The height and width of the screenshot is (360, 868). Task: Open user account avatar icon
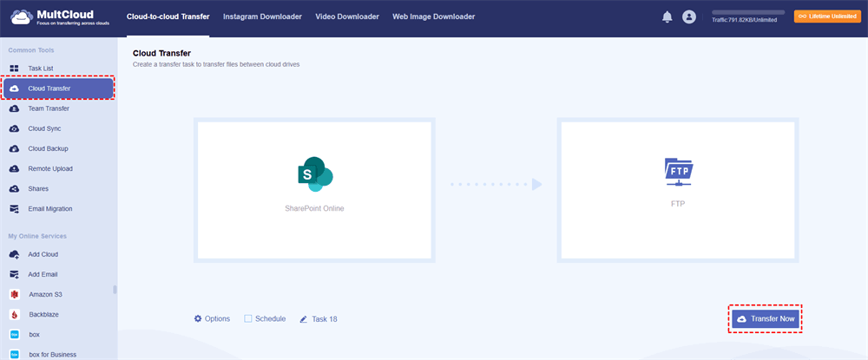[688, 17]
